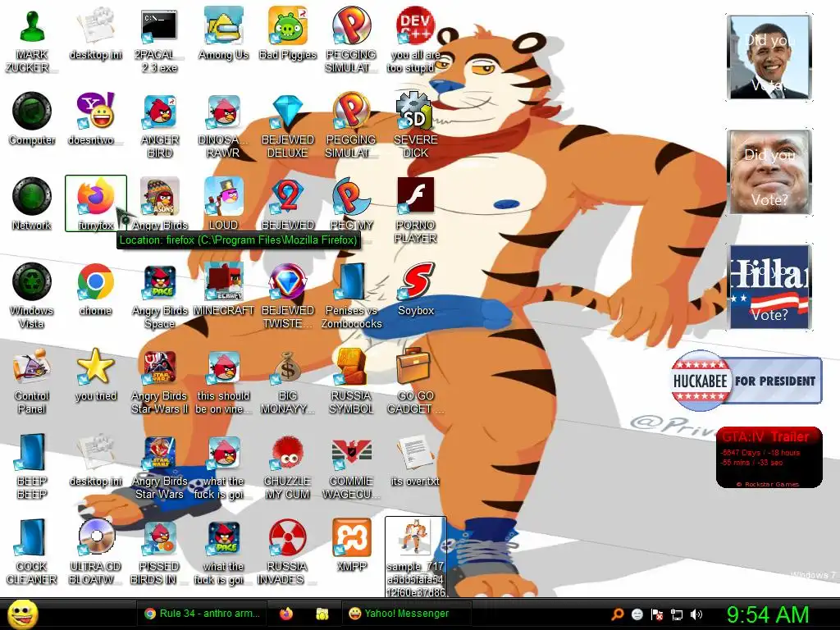Switch to the Rule 34 Chrome taskbar window
The image size is (840, 630).
coord(203,614)
